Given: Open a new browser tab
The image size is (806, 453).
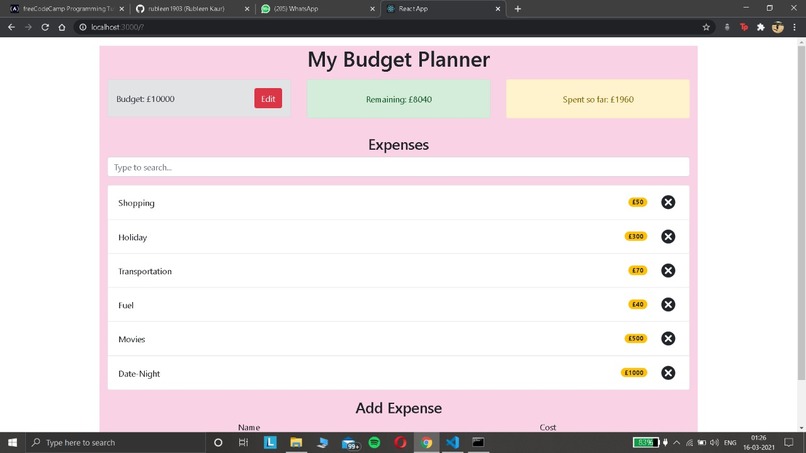Looking at the screenshot, I should (518, 9).
